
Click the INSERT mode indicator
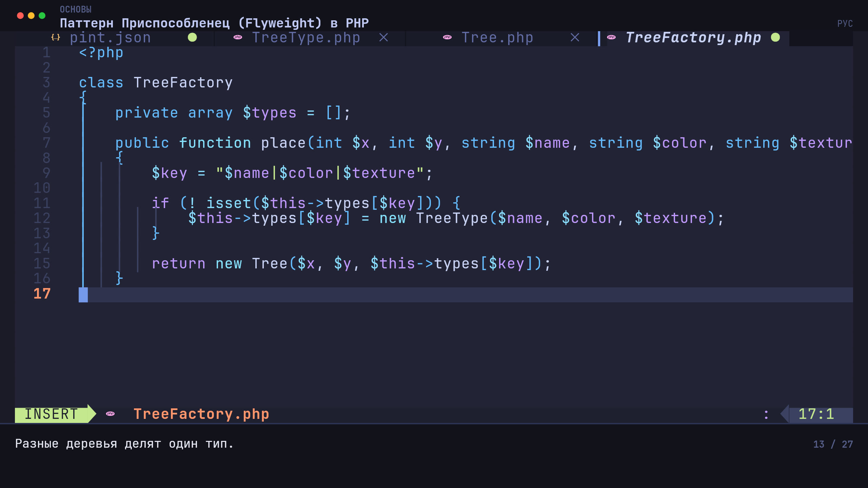coord(52,414)
